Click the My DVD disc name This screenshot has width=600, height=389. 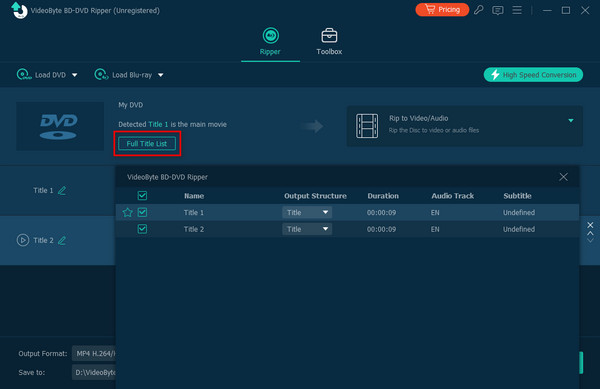[x=130, y=105]
